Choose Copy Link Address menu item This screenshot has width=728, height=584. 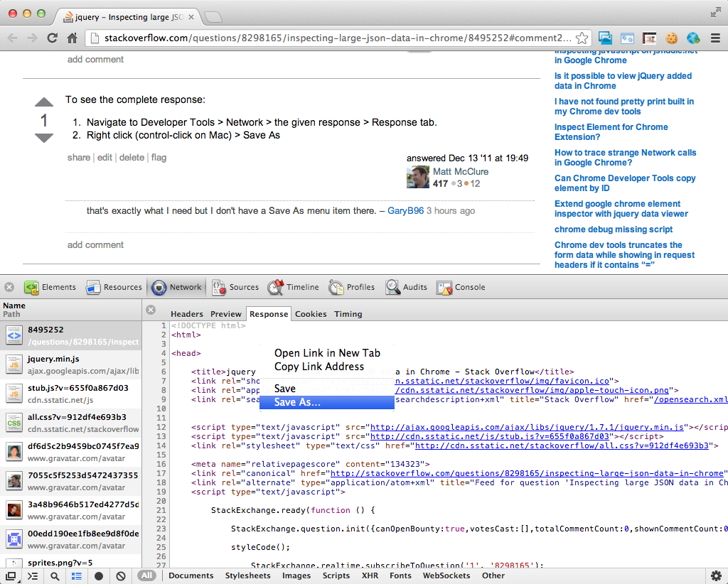327,367
